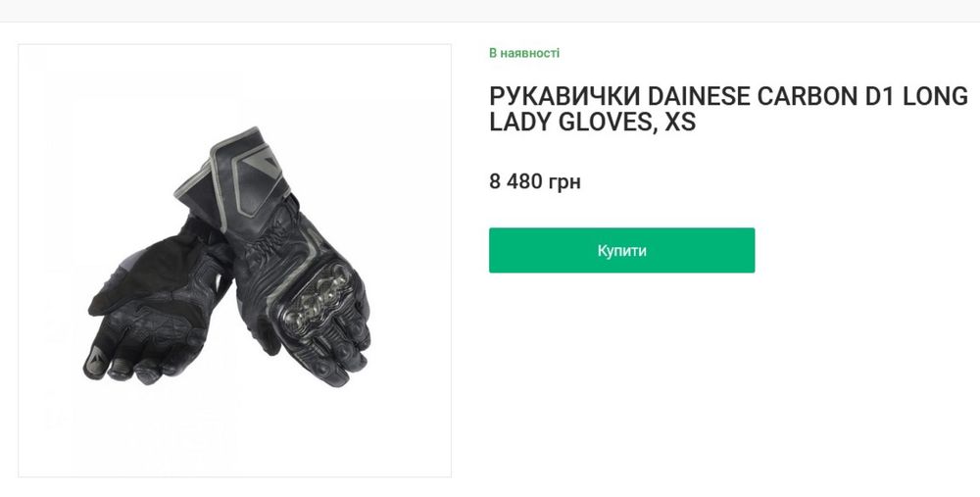
Task: Click the word РУКАВИЧКИ in the title
Action: pyautogui.click(x=565, y=96)
